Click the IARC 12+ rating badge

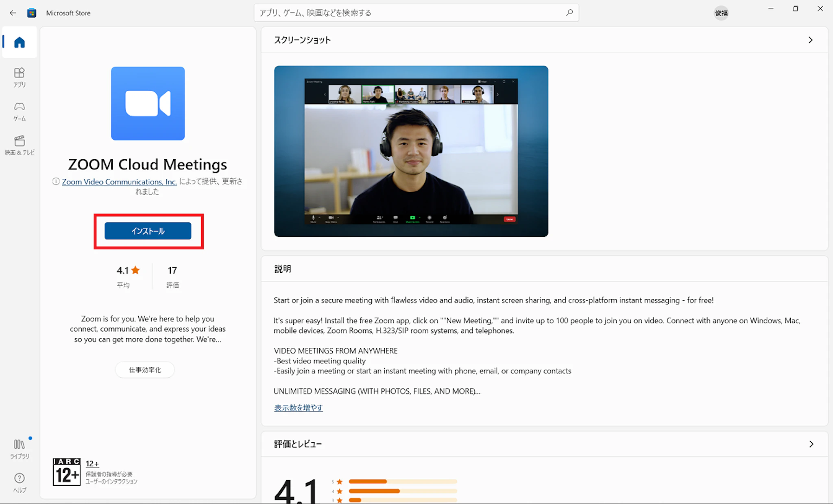66,472
